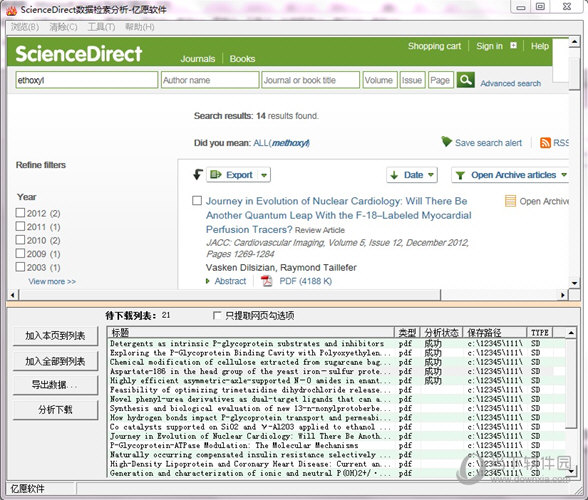Click the green Date sort arrow icon

click(x=394, y=175)
